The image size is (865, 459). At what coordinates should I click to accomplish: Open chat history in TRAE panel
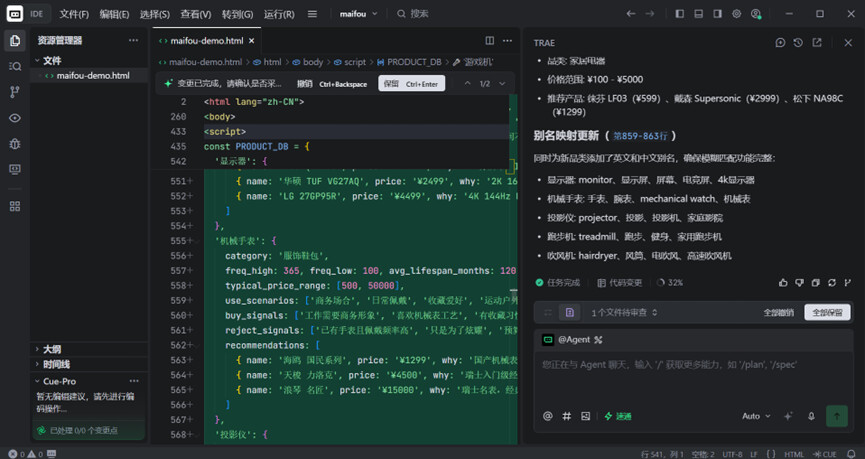click(x=798, y=42)
